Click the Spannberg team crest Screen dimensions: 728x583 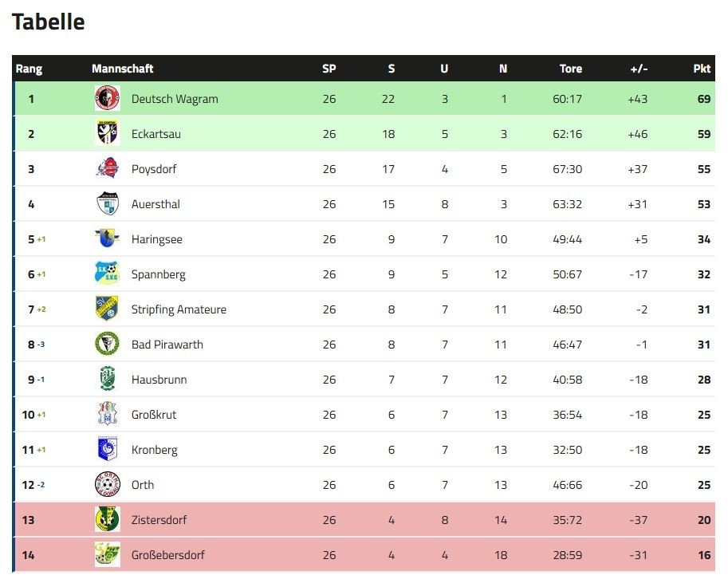click(108, 274)
